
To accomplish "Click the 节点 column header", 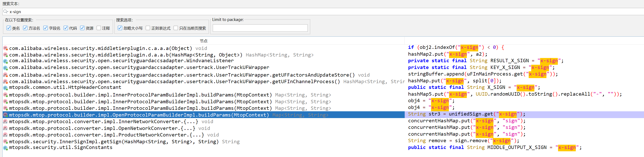I will [203, 41].
